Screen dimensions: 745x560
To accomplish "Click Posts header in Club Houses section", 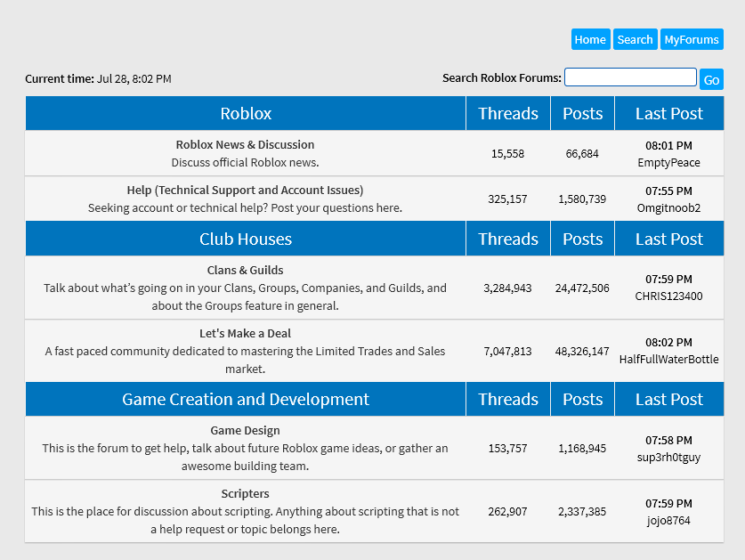I will pyautogui.click(x=583, y=239).
